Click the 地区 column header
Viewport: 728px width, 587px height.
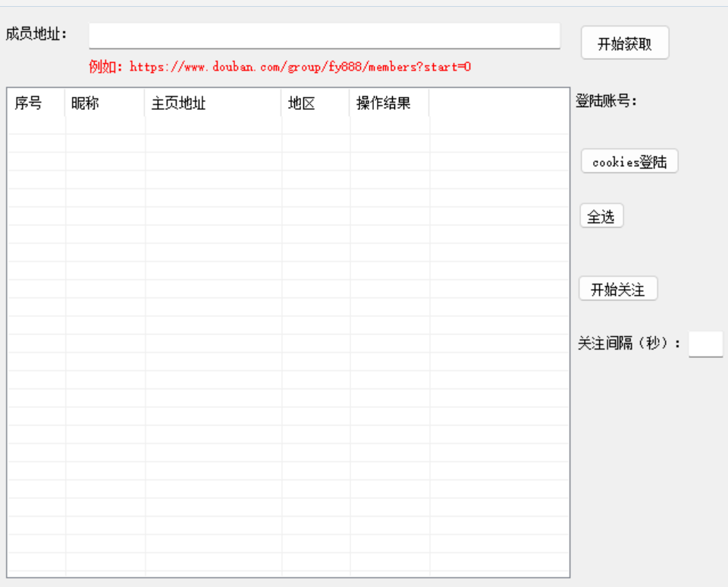315,102
